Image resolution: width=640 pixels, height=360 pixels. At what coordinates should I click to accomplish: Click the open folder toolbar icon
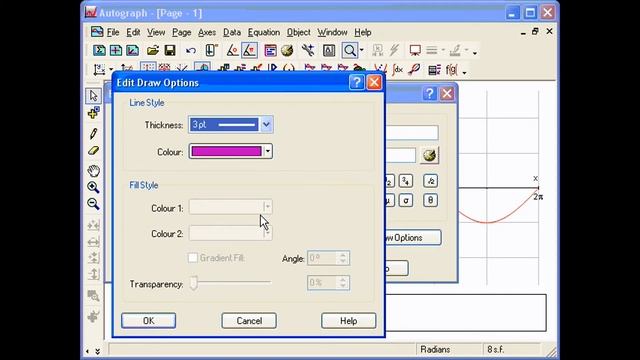(x=153, y=51)
